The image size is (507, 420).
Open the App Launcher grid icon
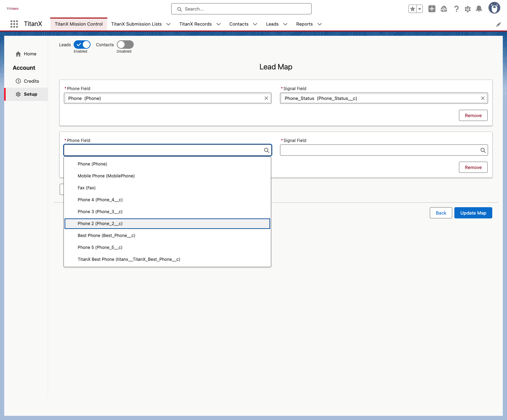click(x=14, y=24)
